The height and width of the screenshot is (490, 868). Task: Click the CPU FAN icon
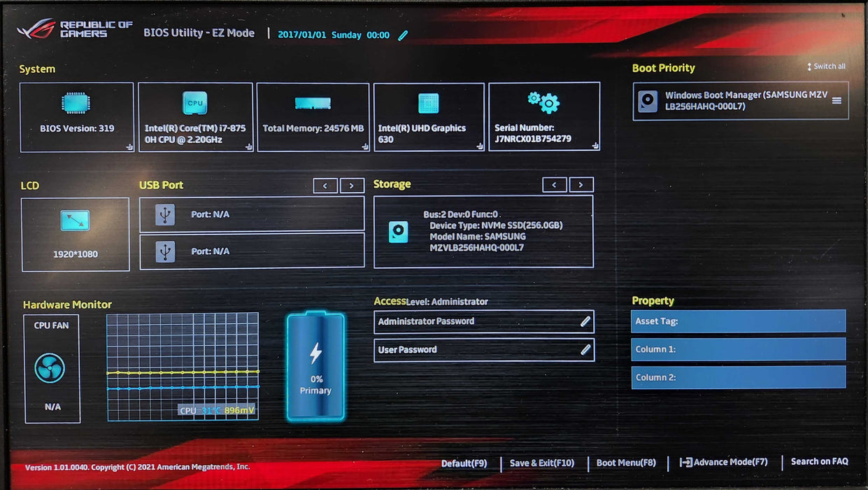click(x=50, y=367)
